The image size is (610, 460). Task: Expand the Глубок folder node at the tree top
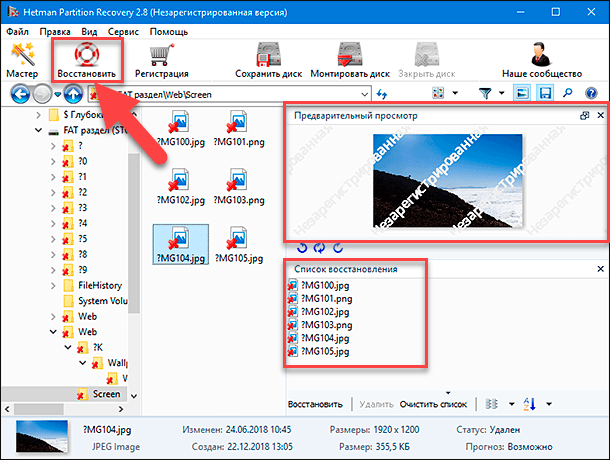(38, 115)
